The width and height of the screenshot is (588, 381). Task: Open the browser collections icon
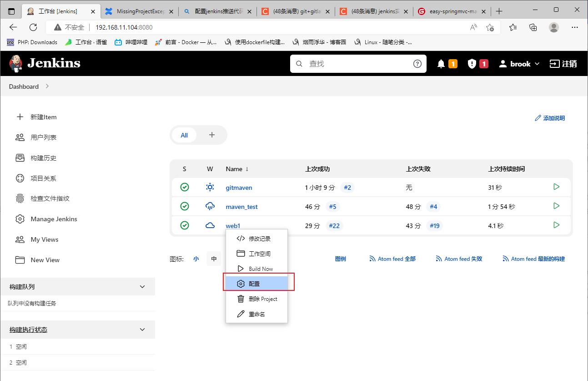point(533,27)
